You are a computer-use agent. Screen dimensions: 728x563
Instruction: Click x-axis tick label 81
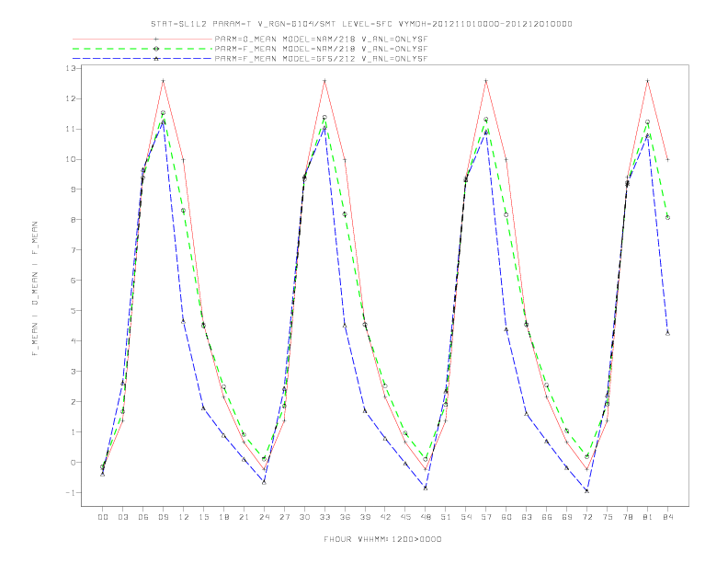tap(648, 517)
